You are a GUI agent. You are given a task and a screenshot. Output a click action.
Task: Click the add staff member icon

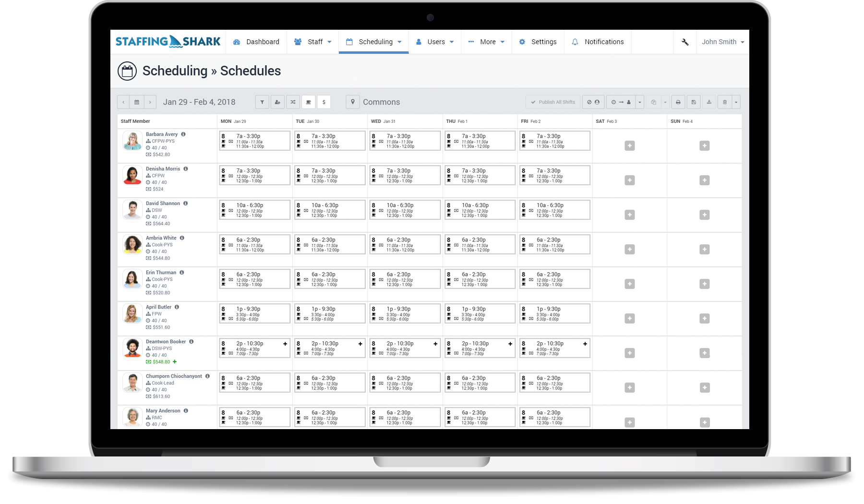pyautogui.click(x=277, y=102)
